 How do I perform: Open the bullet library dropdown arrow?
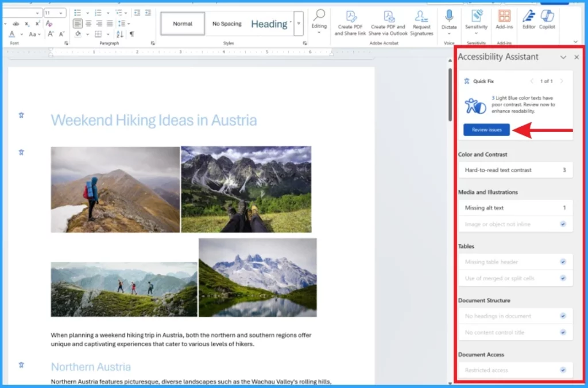pyautogui.click(x=87, y=13)
